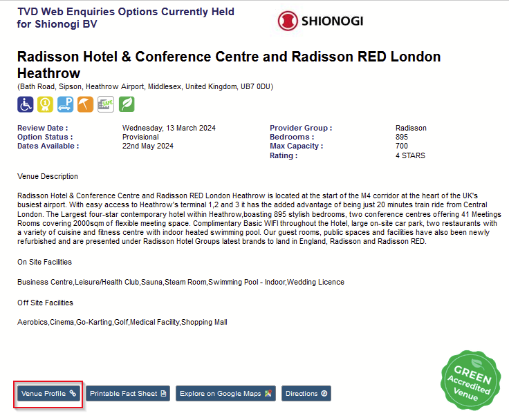
Task: Click the green leaf eco icon
Action: tap(127, 104)
